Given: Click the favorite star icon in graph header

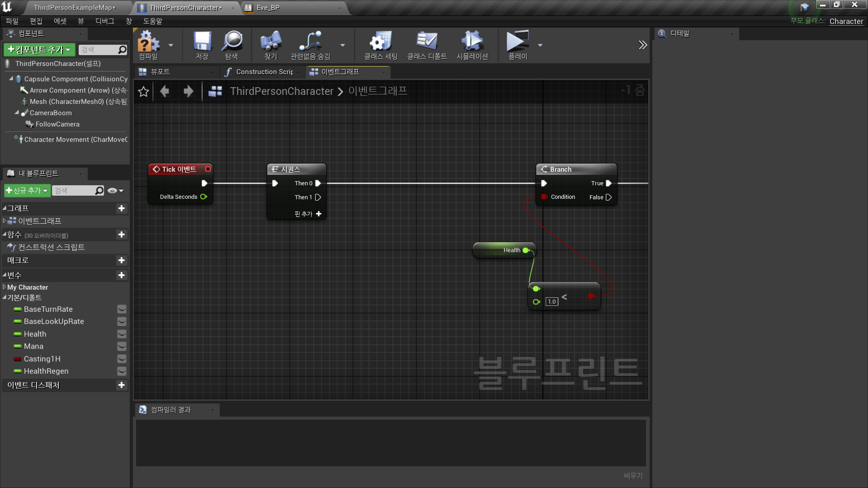Looking at the screenshot, I should click(143, 92).
